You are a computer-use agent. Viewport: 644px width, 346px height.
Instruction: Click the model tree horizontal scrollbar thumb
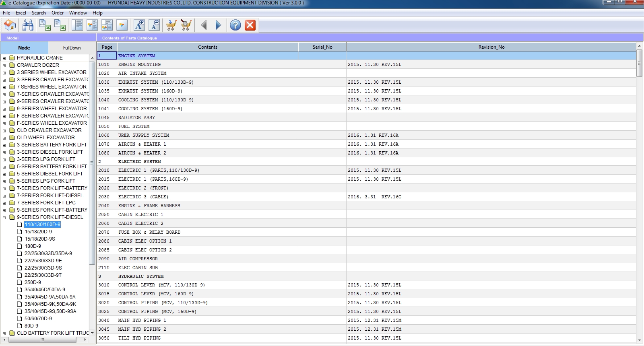[x=42, y=340]
